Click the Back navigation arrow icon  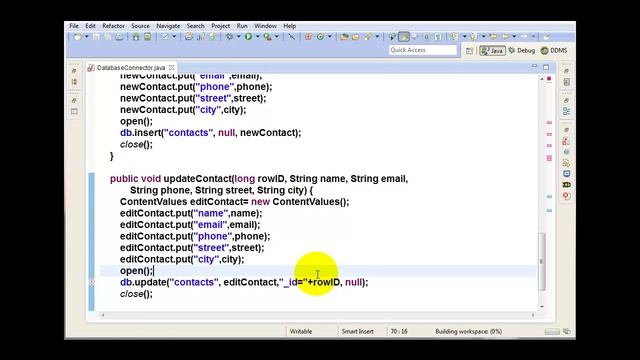(x=505, y=37)
